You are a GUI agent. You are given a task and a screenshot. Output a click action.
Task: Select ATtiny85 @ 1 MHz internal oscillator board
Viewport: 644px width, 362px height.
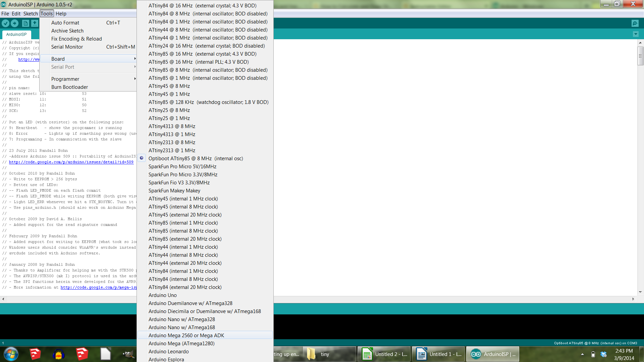[x=208, y=78]
